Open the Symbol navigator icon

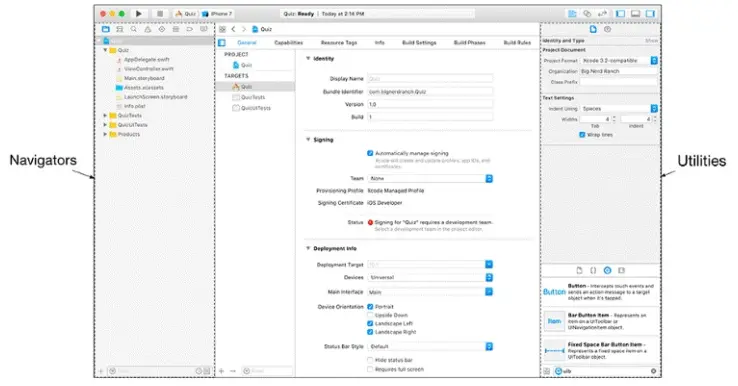click(120, 29)
